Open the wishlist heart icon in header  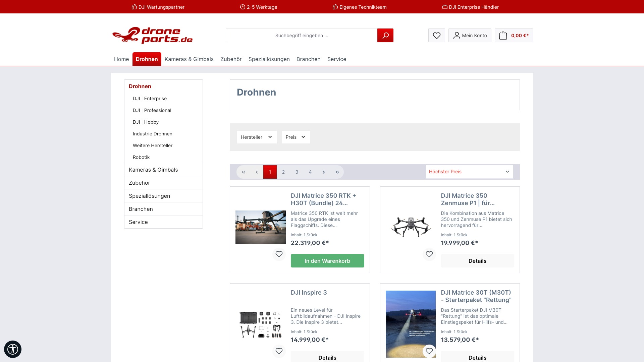pyautogui.click(x=436, y=36)
